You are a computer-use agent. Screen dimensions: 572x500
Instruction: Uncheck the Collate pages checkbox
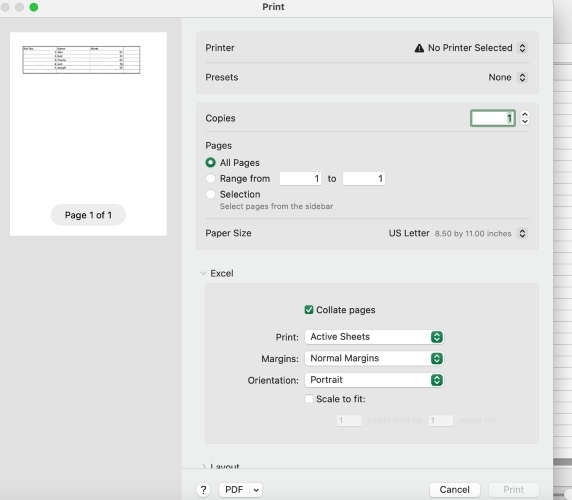pyautogui.click(x=309, y=310)
